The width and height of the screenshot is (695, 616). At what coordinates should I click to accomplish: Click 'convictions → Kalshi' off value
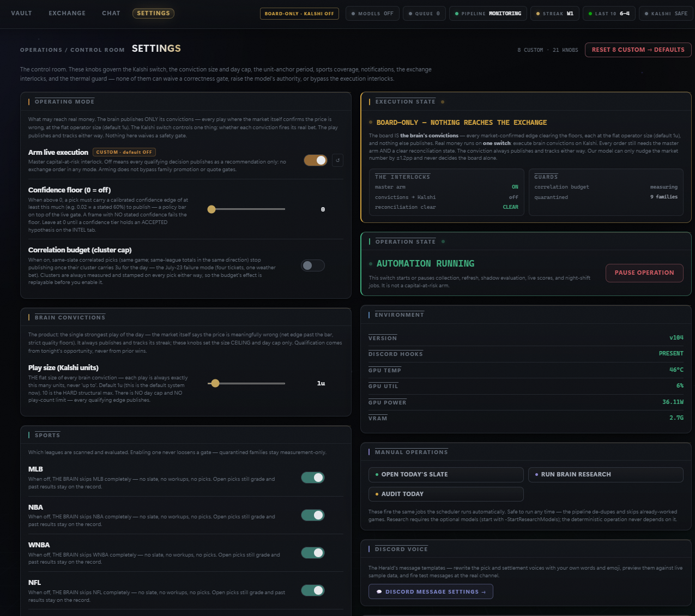pyautogui.click(x=513, y=197)
